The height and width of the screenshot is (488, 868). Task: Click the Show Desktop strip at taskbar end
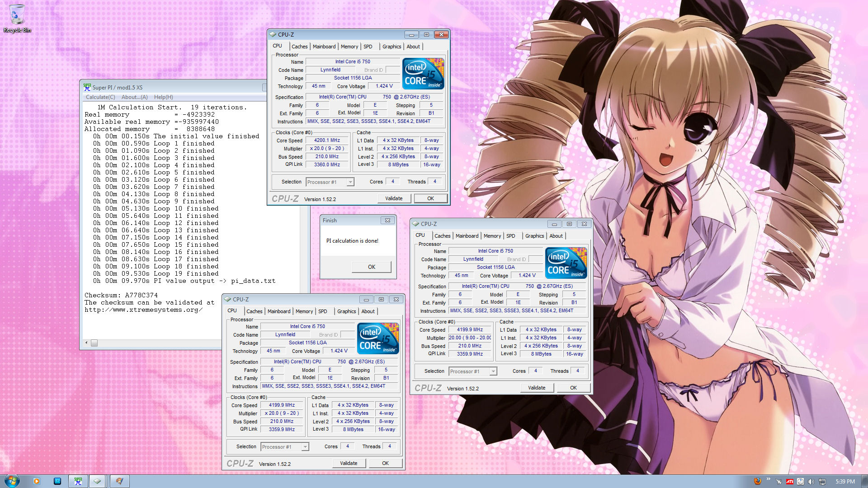[x=864, y=481]
